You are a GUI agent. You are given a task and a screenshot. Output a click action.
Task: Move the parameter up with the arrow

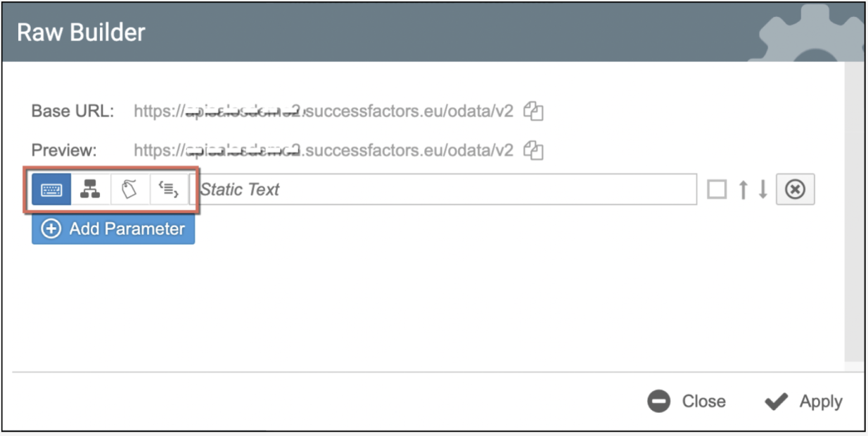pyautogui.click(x=743, y=190)
